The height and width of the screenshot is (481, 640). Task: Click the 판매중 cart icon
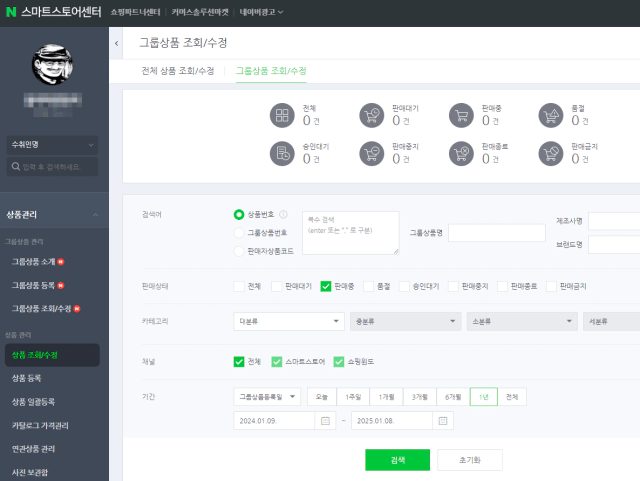click(461, 115)
